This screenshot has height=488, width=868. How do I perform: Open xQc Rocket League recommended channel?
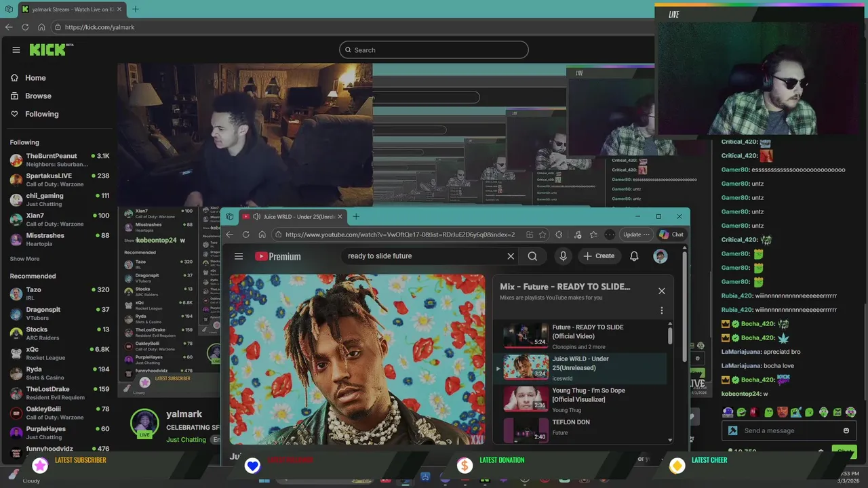click(x=59, y=353)
